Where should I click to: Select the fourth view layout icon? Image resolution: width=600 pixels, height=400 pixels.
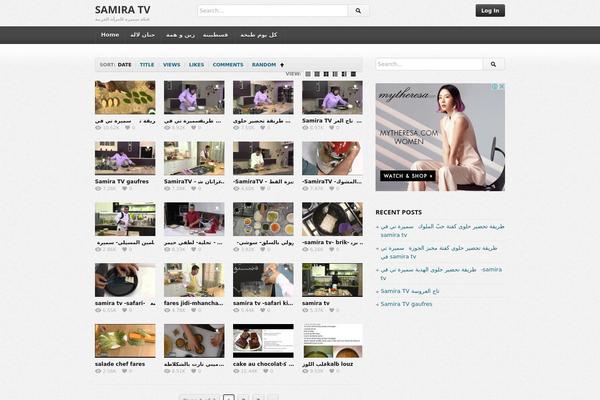335,74
